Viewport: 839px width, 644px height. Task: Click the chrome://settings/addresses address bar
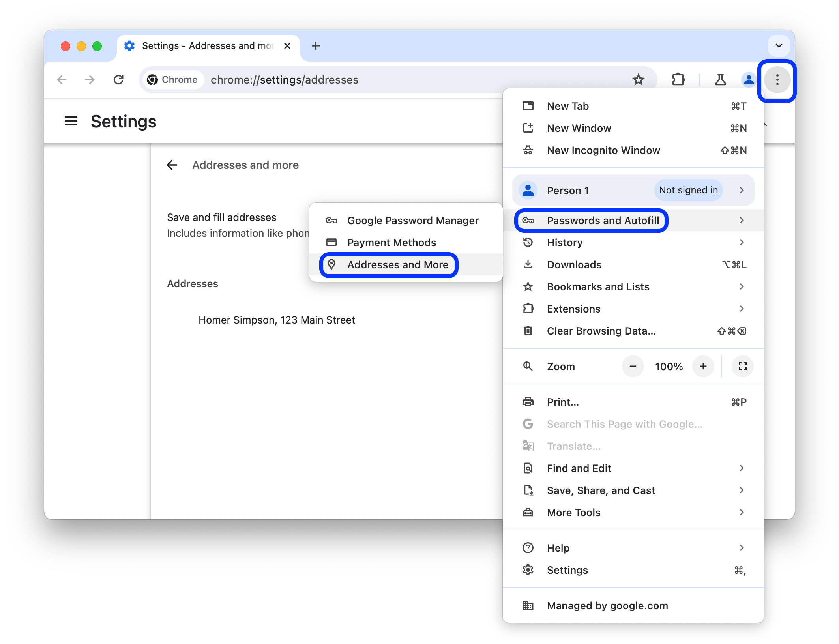(284, 79)
